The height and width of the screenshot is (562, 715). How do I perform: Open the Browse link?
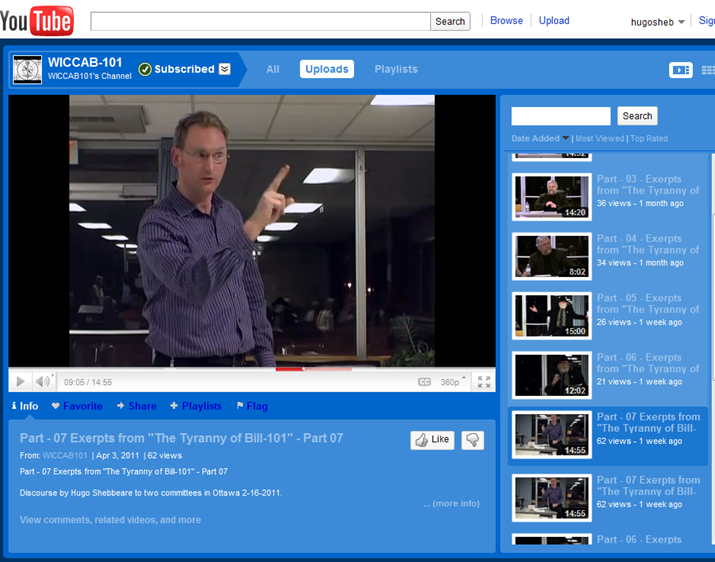coord(506,21)
